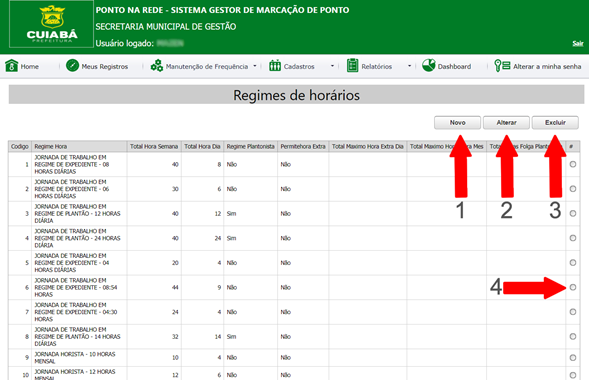Click the Sair logout link
This screenshot has height=380, width=589.
[x=578, y=44]
